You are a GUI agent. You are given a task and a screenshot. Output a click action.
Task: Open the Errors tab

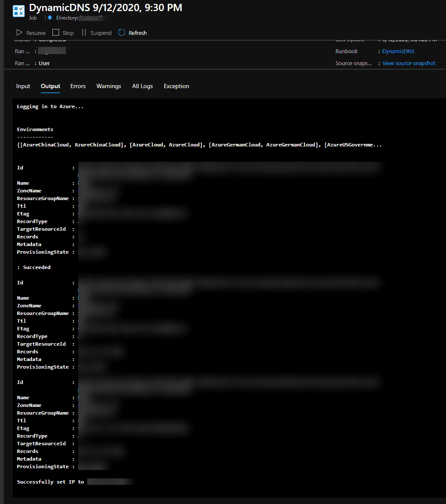pyautogui.click(x=78, y=86)
